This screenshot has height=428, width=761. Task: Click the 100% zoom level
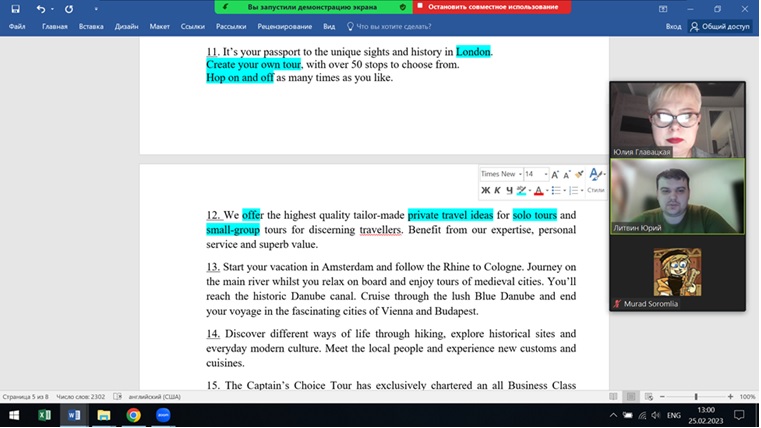point(748,396)
